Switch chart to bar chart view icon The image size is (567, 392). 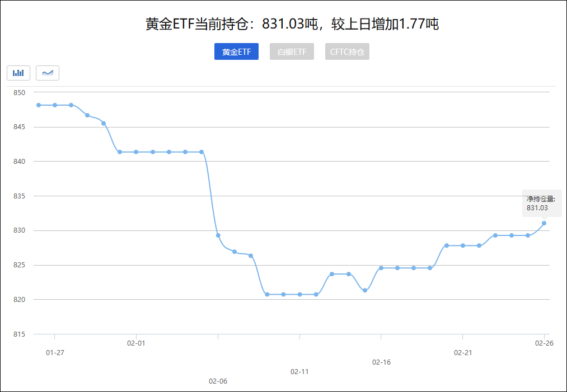[18, 73]
